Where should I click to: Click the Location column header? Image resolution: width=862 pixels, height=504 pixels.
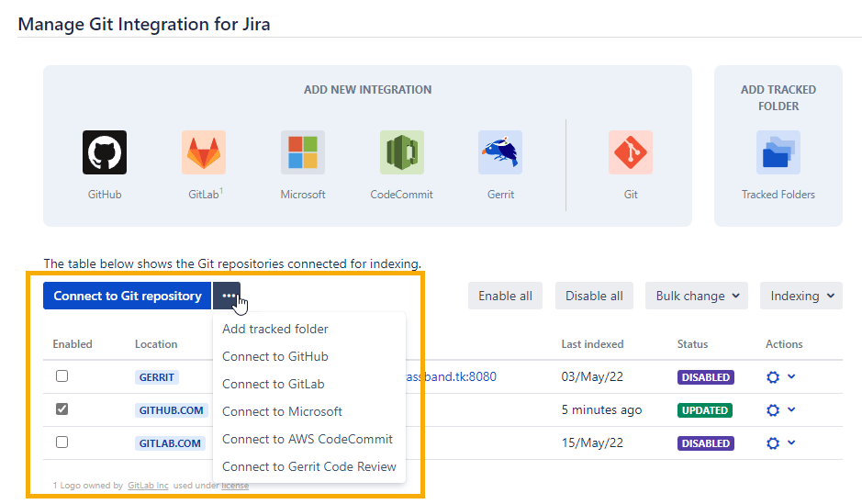(x=156, y=344)
